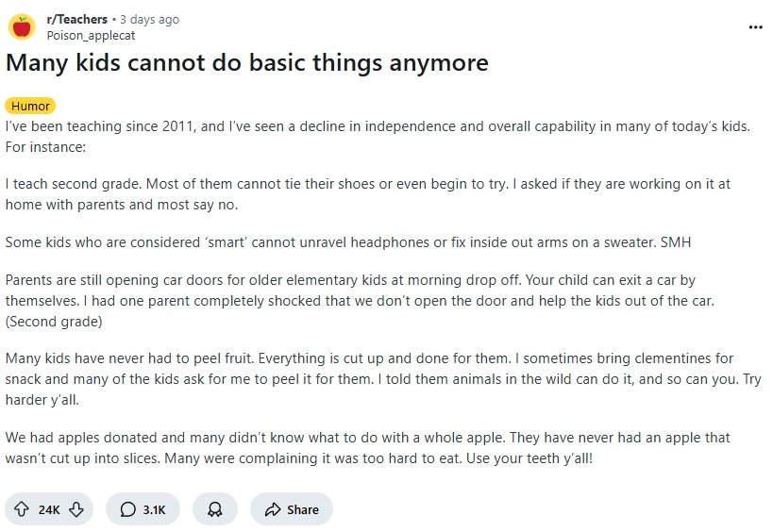Upvote the post with the up arrow
Screen dimensions: 773x532
[21, 508]
